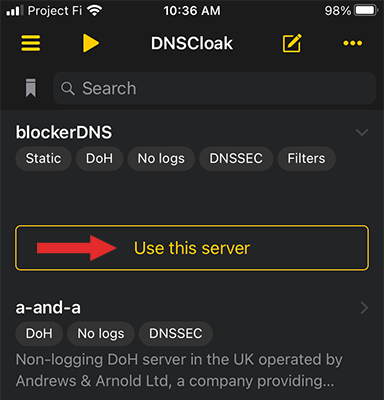Screen dimensions: 384x400
Task: Tap the Filters tag under blockerDNS
Action: click(306, 158)
